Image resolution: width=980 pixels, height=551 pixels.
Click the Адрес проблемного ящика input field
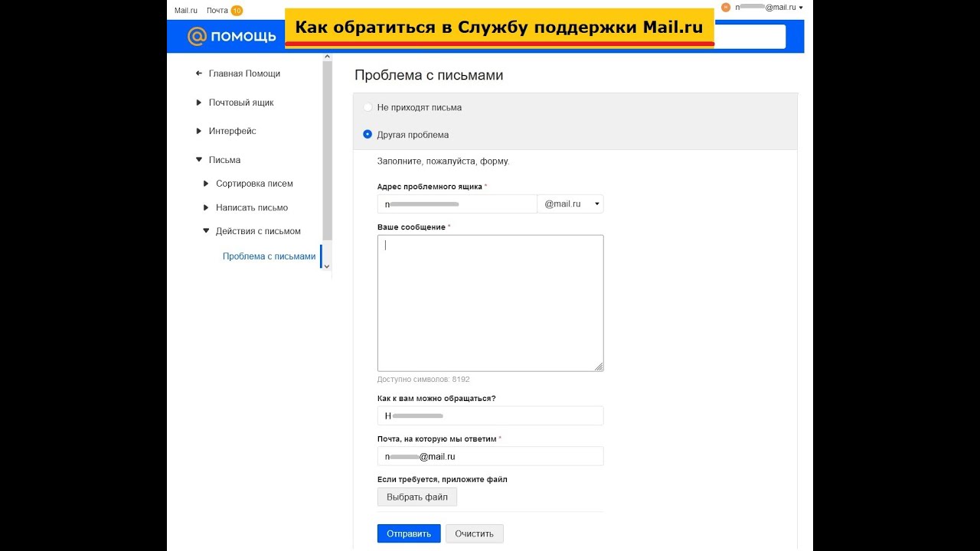pyautogui.click(x=457, y=204)
